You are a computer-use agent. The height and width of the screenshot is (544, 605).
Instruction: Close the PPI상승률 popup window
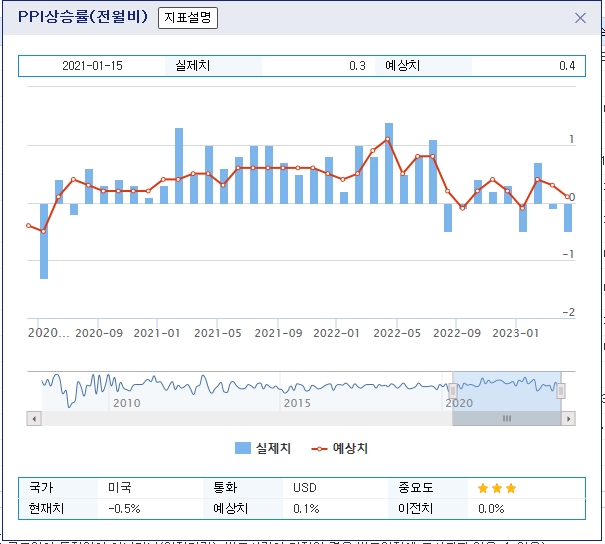580,18
